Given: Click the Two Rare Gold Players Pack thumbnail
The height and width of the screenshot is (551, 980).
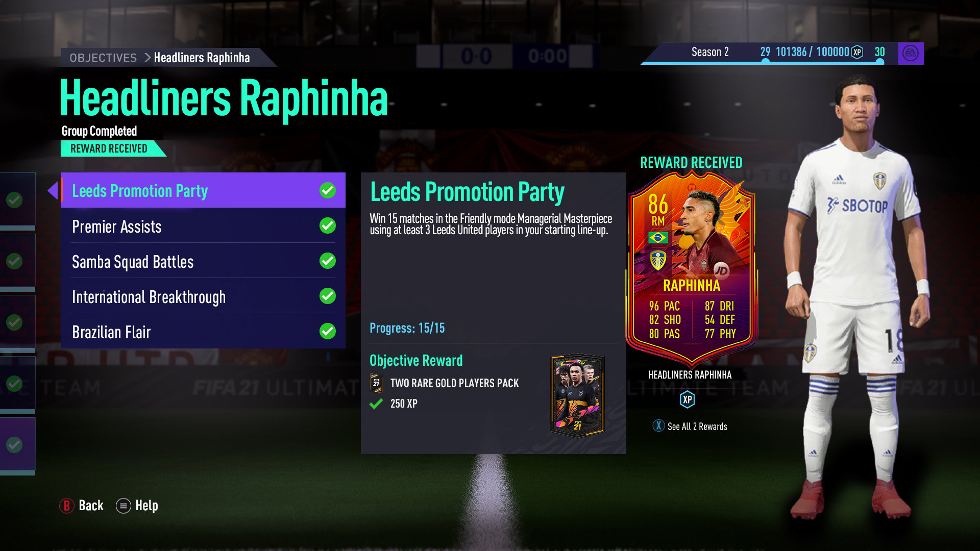Looking at the screenshot, I should pyautogui.click(x=578, y=395).
